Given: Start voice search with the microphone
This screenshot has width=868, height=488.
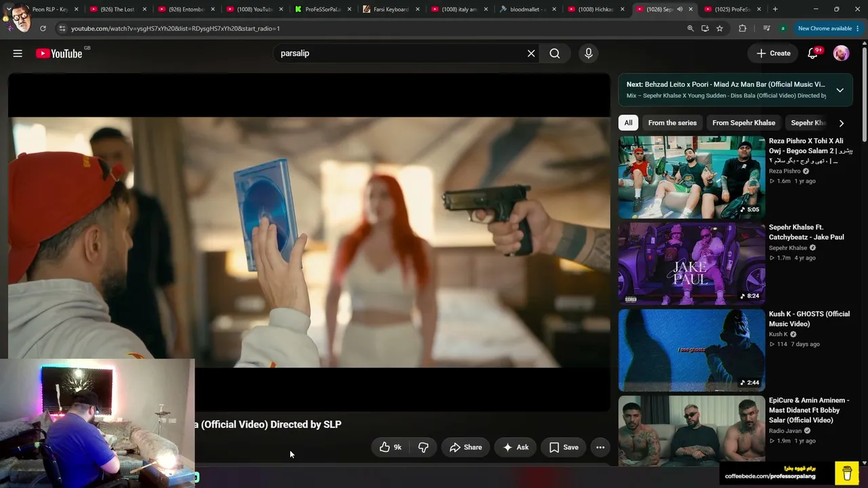Looking at the screenshot, I should coord(589,54).
